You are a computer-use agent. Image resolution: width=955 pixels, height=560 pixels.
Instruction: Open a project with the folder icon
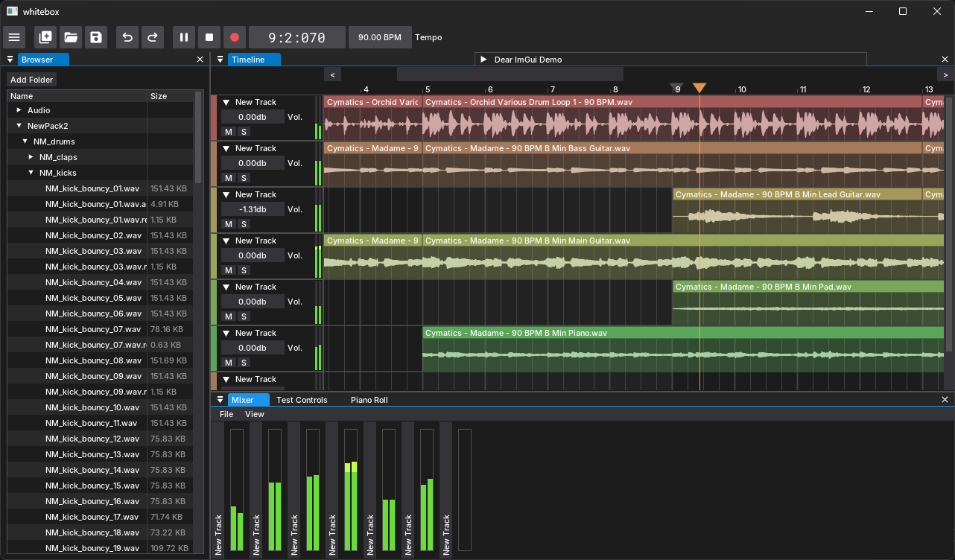(x=71, y=37)
